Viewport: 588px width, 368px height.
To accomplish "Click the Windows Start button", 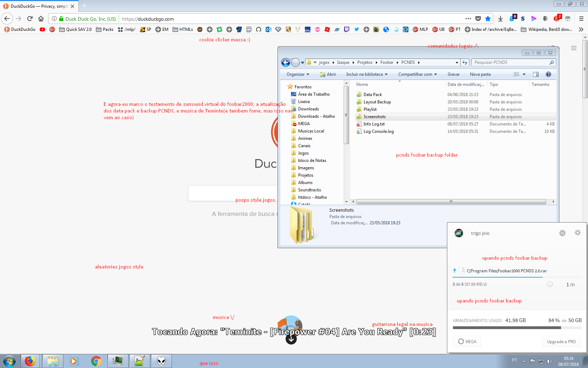I will pos(9,361).
